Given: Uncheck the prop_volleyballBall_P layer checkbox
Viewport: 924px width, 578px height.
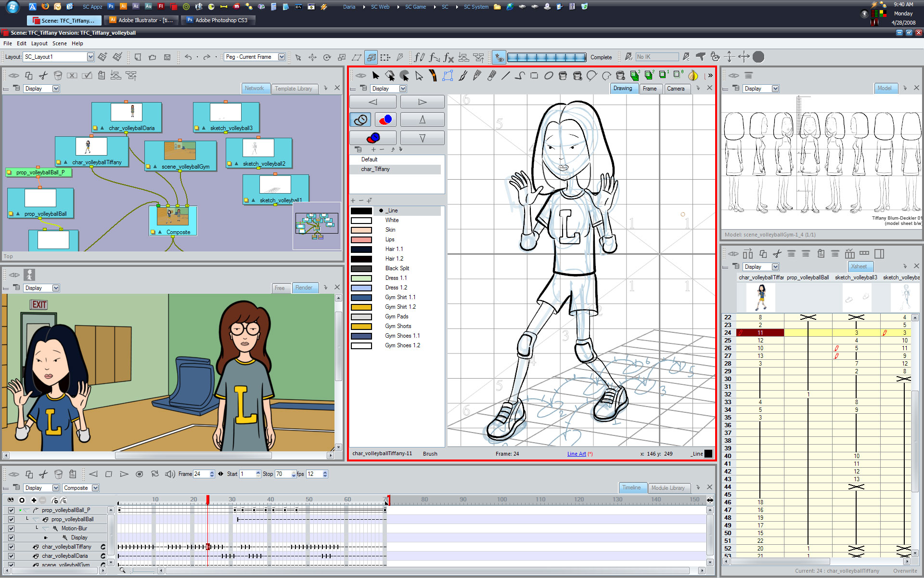Looking at the screenshot, I should pos(11,510).
